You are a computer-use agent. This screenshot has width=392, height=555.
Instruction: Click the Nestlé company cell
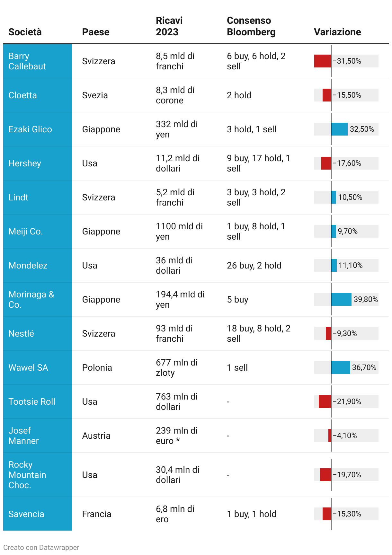tap(38, 333)
